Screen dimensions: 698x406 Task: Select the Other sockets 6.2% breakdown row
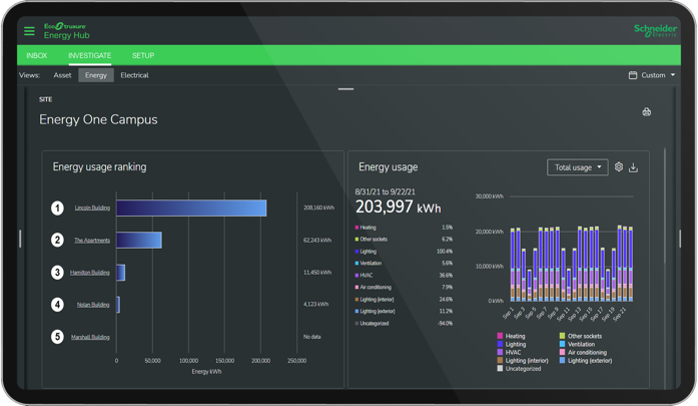pyautogui.click(x=404, y=240)
